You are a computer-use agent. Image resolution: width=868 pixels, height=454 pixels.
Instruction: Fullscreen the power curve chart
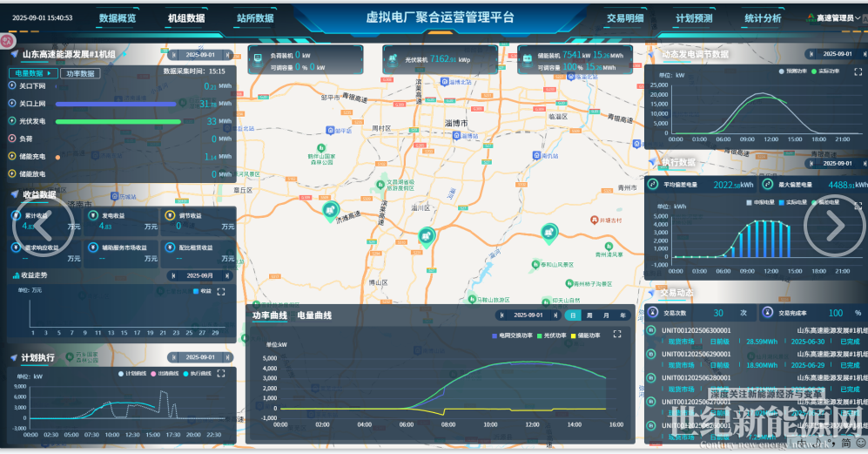tap(617, 334)
